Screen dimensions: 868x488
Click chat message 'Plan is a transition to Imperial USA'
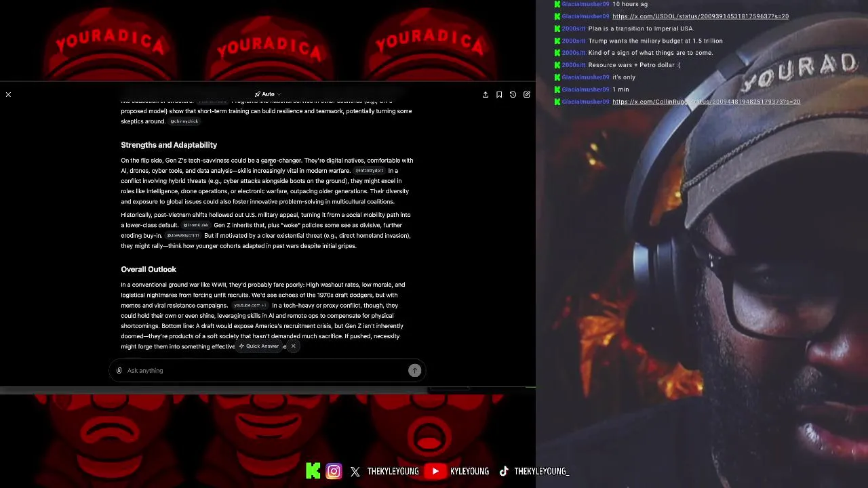coord(641,28)
